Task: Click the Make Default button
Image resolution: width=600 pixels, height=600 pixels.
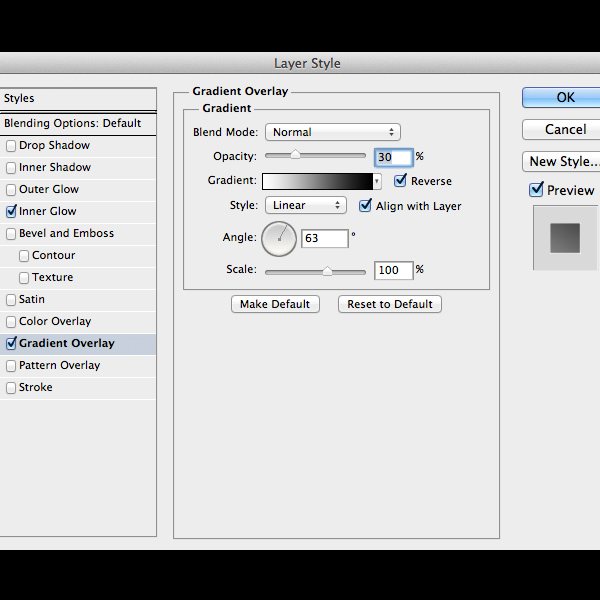Action: (x=275, y=304)
